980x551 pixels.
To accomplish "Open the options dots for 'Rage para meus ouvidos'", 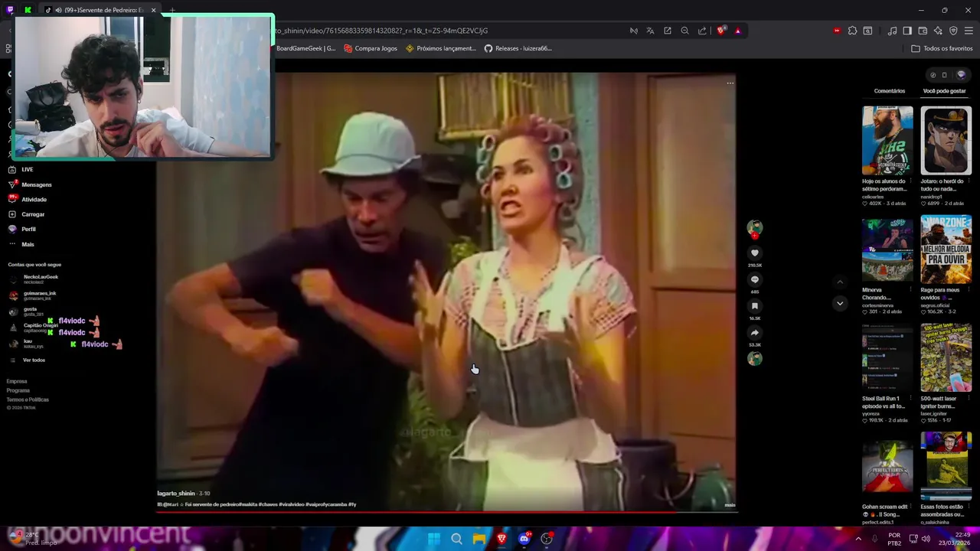I will (969, 290).
